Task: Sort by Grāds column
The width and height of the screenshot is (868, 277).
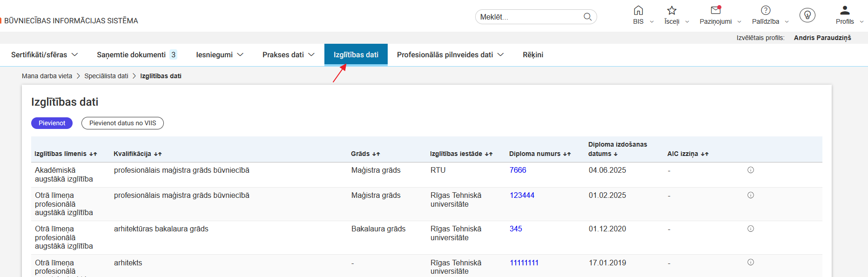Action: [376, 154]
